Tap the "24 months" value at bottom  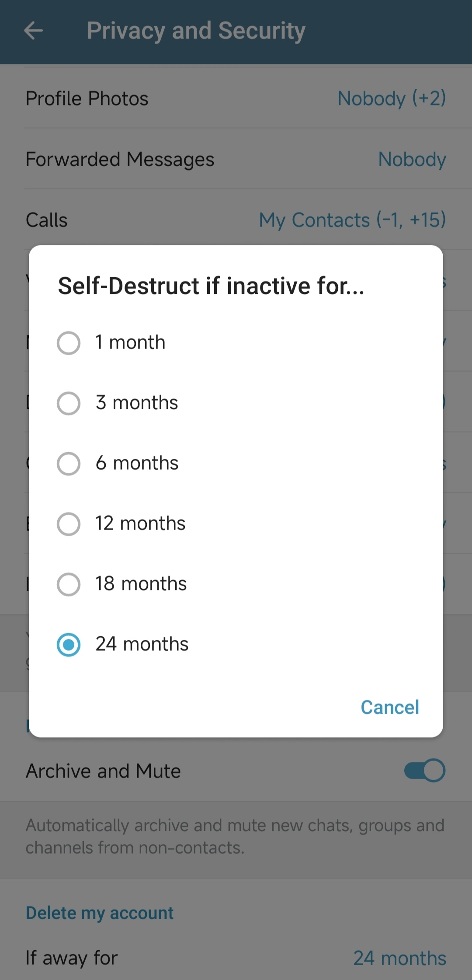click(x=399, y=958)
